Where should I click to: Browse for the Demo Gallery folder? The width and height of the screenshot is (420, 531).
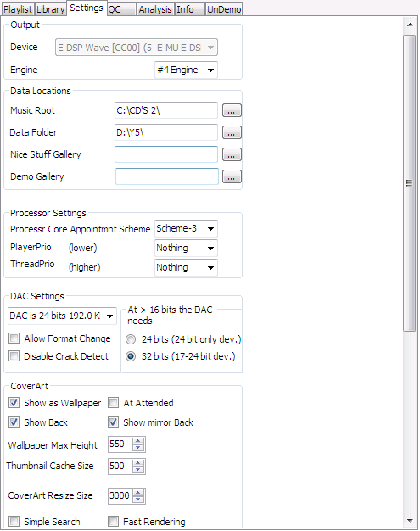pos(232,176)
